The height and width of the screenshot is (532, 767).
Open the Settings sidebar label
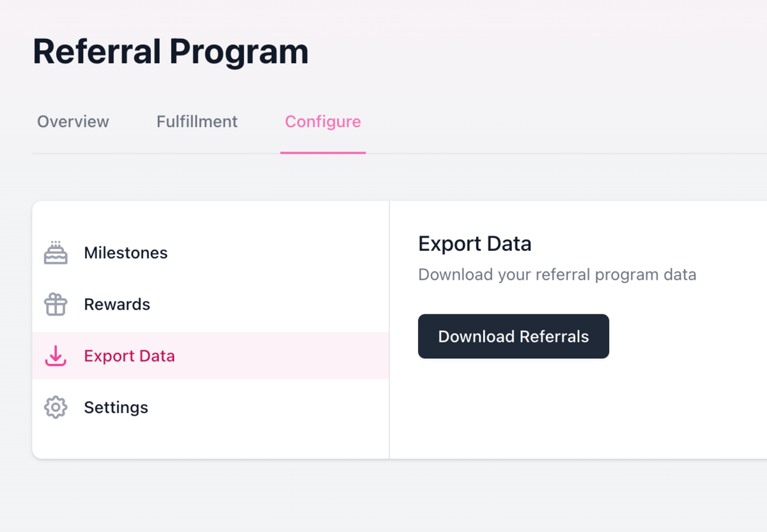pyautogui.click(x=116, y=407)
